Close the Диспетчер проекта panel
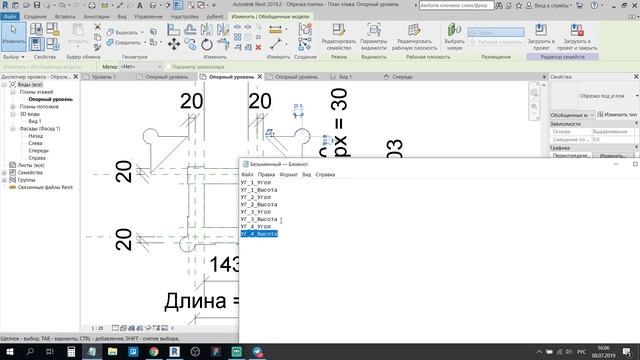 pos(76,77)
